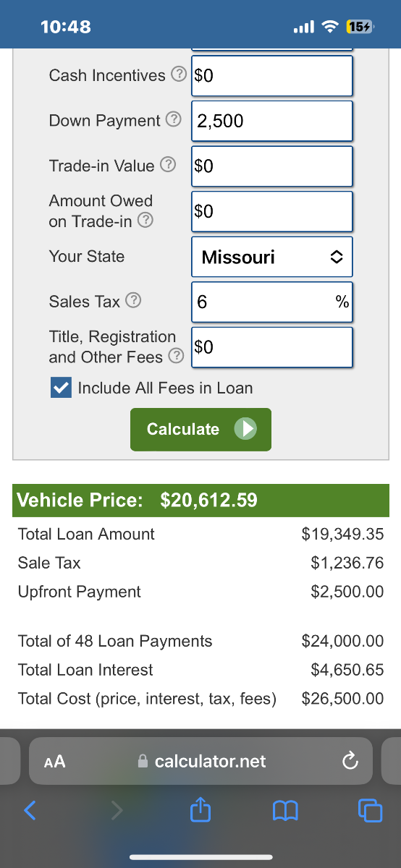The image size is (401, 868).
Task: Click the green Calculate button
Action: [x=200, y=430]
